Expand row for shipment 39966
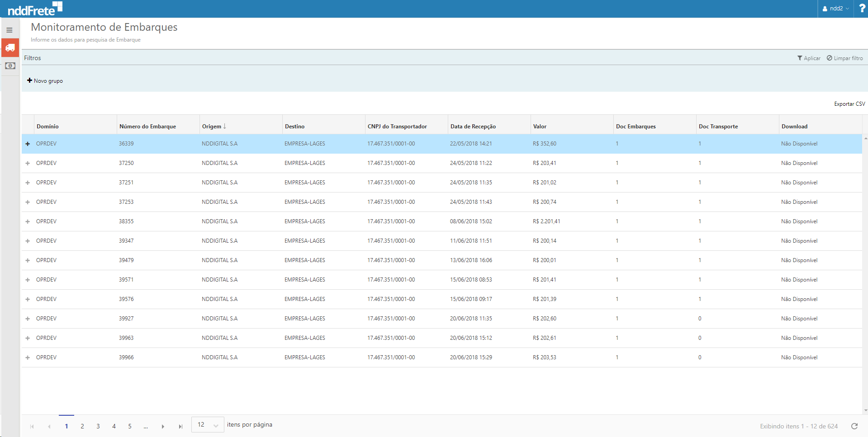 point(28,357)
